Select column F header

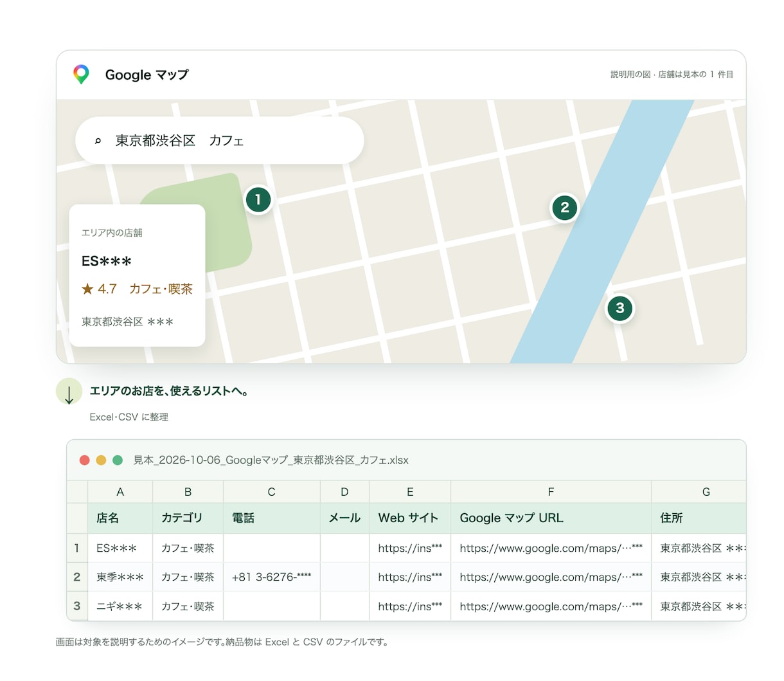tap(551, 492)
